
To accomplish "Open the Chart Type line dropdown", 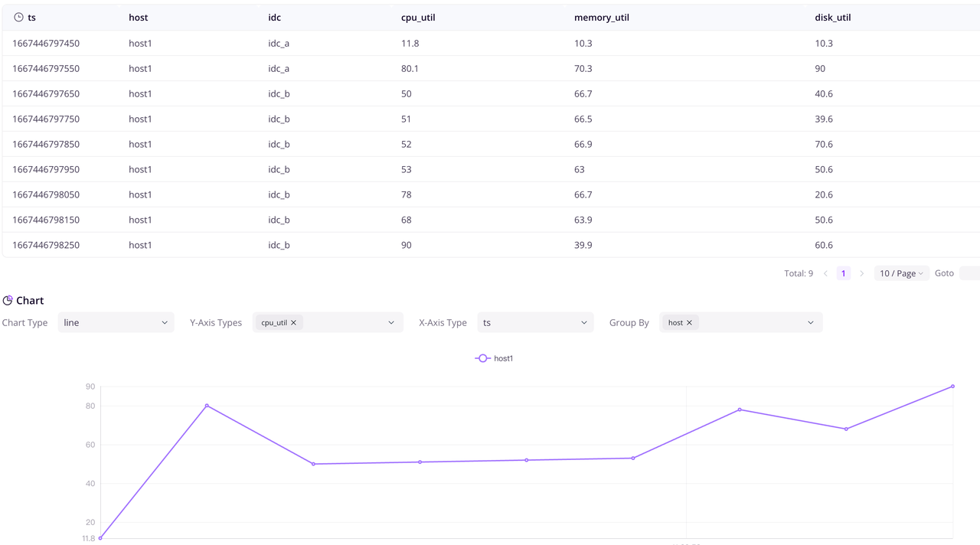I will click(x=116, y=322).
